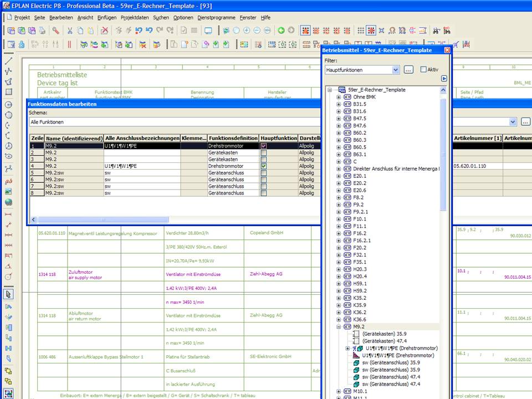Select the Rectangle tool in left toolbar
The height and width of the screenshot is (399, 532).
[8, 91]
